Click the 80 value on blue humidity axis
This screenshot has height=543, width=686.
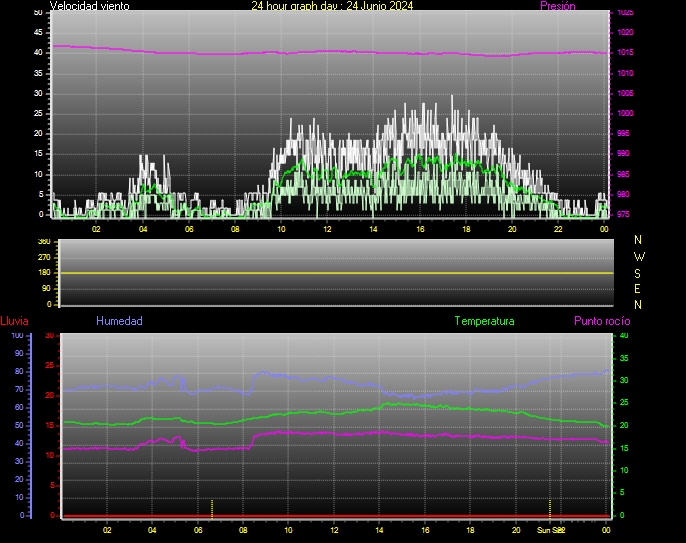[x=19, y=371]
